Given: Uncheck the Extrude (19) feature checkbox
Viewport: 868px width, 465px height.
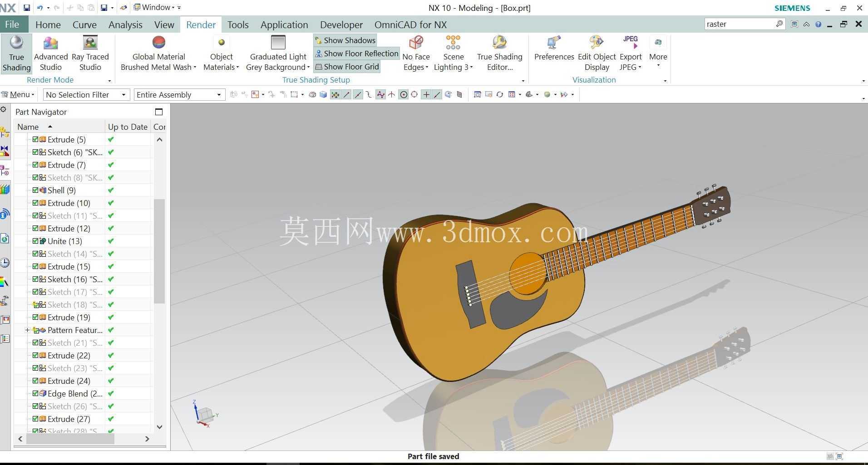Looking at the screenshot, I should click(x=35, y=317).
